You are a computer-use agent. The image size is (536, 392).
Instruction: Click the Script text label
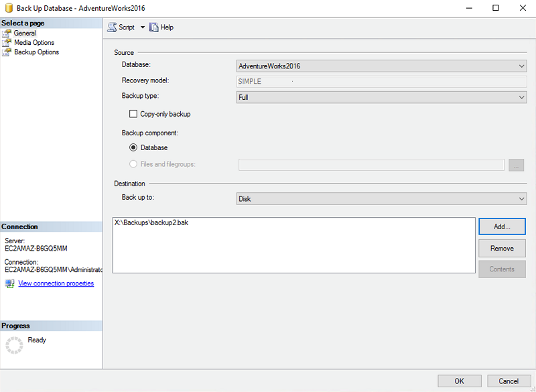point(127,27)
